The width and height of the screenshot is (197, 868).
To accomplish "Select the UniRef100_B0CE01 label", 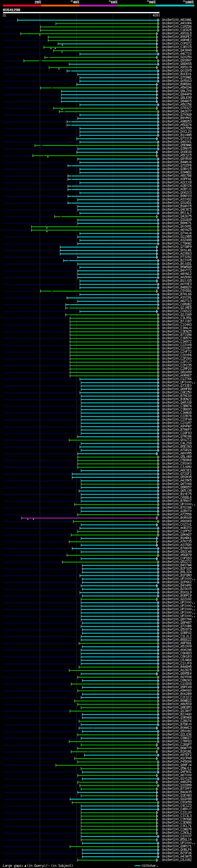I will pyautogui.click(x=177, y=74).
